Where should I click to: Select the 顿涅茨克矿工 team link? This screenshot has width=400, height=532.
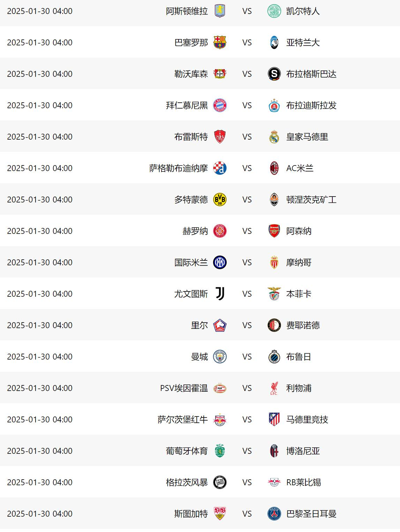click(311, 200)
